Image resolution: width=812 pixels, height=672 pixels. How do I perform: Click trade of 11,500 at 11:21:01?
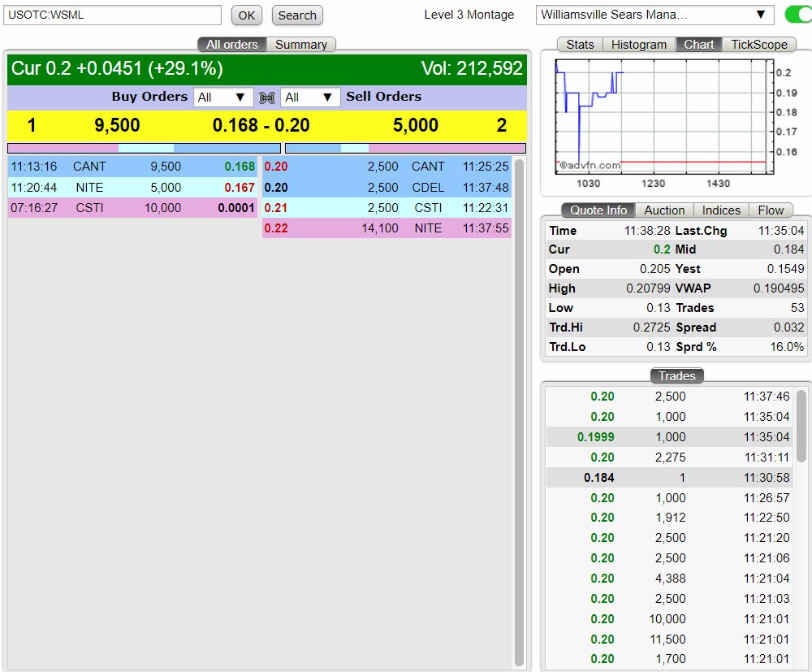[x=670, y=639]
